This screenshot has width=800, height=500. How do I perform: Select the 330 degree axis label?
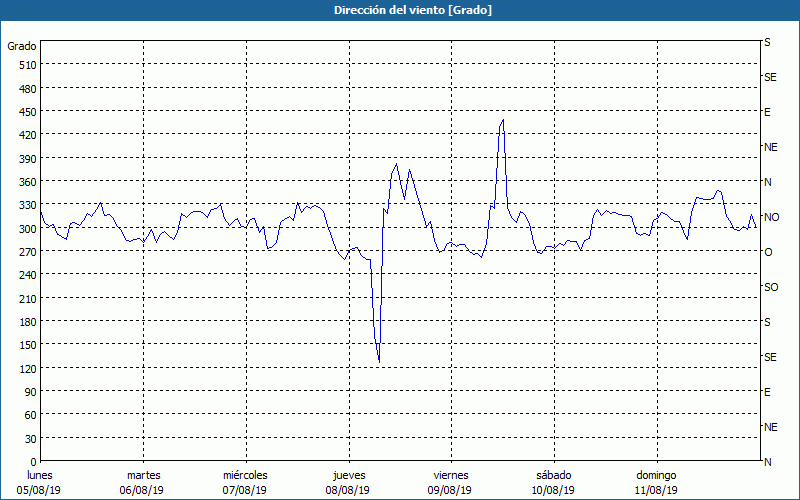coord(29,205)
